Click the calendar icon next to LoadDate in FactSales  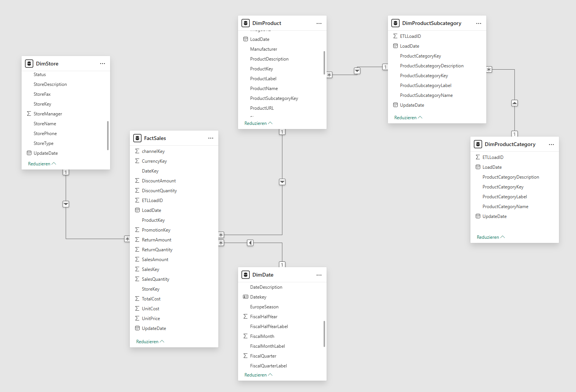tap(137, 210)
